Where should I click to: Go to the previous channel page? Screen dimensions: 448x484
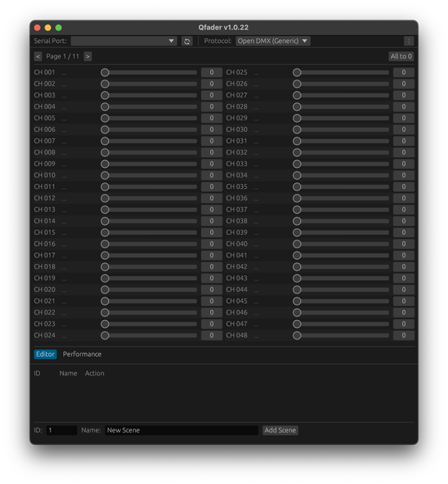38,56
